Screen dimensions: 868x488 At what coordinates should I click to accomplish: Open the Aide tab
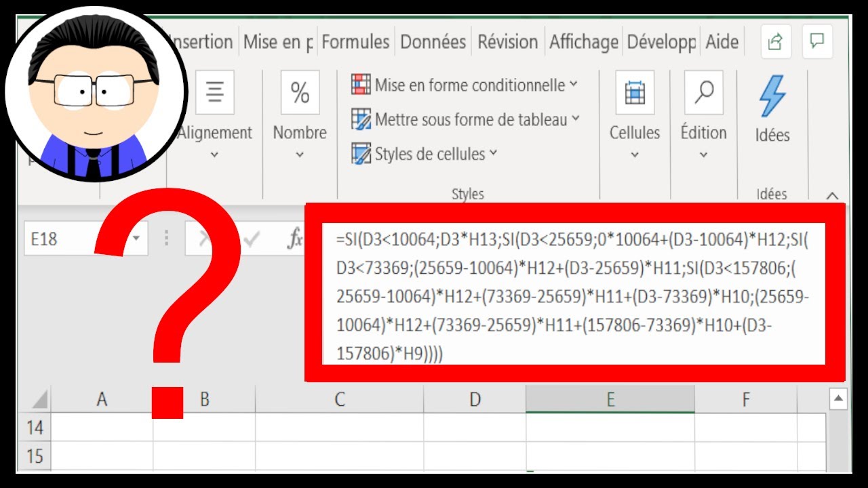coord(722,42)
